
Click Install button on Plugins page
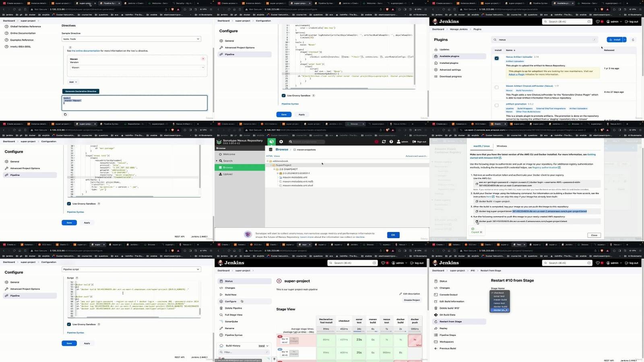pyautogui.click(x=615, y=40)
